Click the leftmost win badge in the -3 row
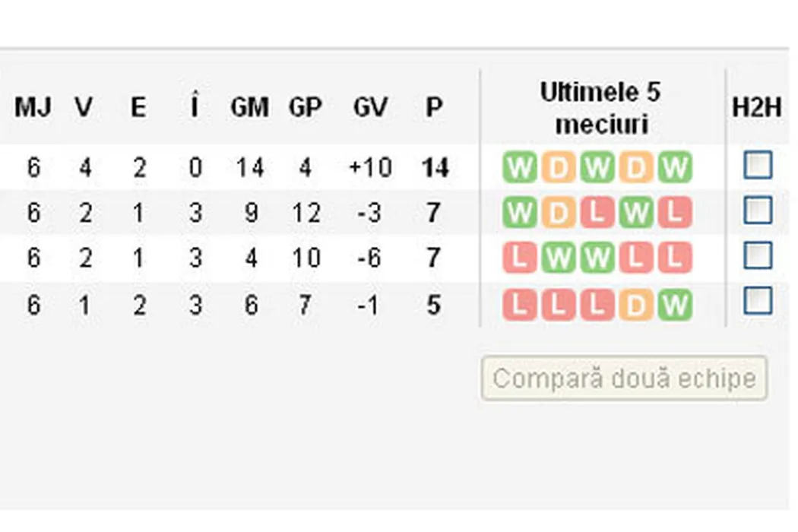Screen dimensions: 798x532 pos(520,214)
